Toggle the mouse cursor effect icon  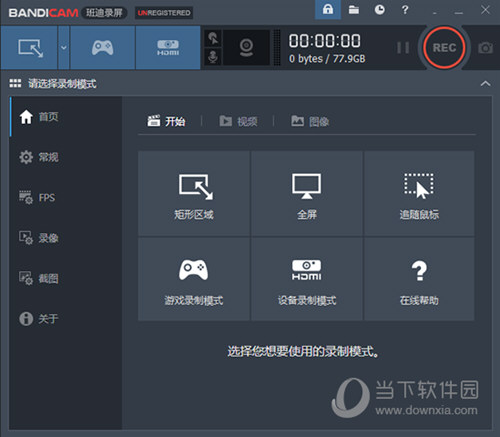[213, 38]
